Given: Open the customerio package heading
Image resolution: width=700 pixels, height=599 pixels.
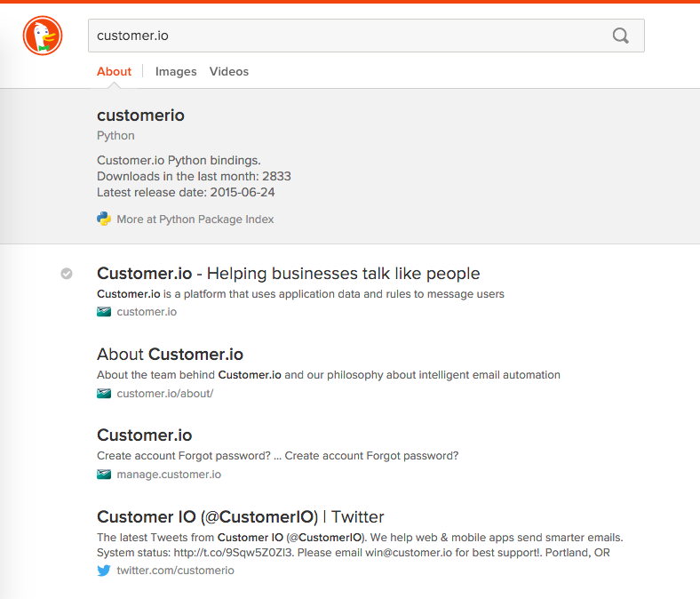Looking at the screenshot, I should 140,116.
